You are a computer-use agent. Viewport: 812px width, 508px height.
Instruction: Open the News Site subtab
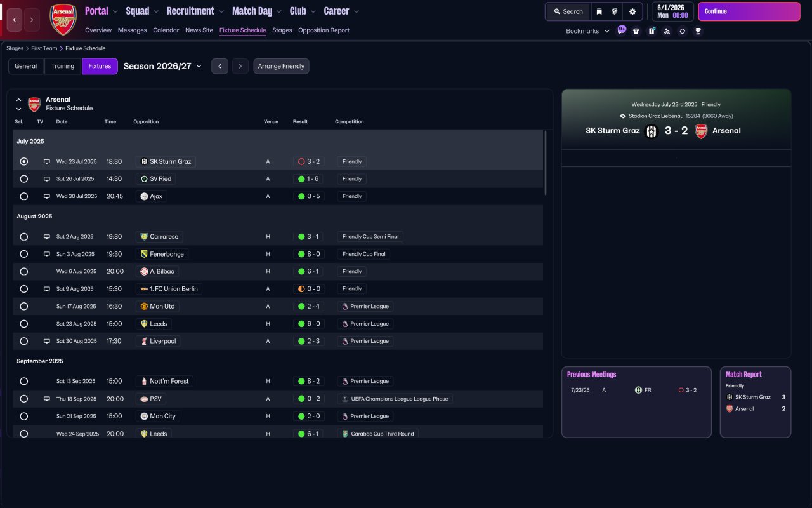(x=199, y=30)
